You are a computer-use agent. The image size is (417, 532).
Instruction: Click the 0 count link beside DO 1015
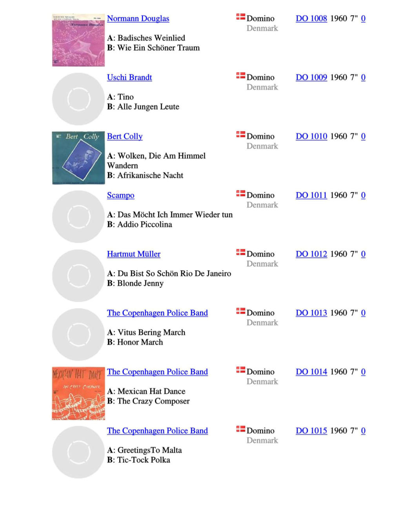click(x=363, y=431)
